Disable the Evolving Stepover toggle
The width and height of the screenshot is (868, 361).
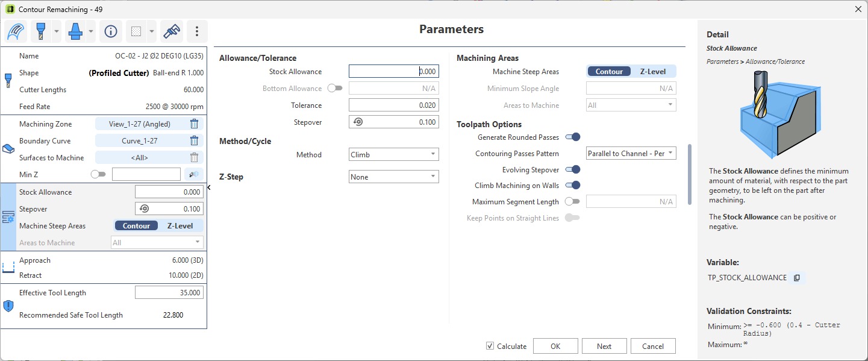pos(572,169)
